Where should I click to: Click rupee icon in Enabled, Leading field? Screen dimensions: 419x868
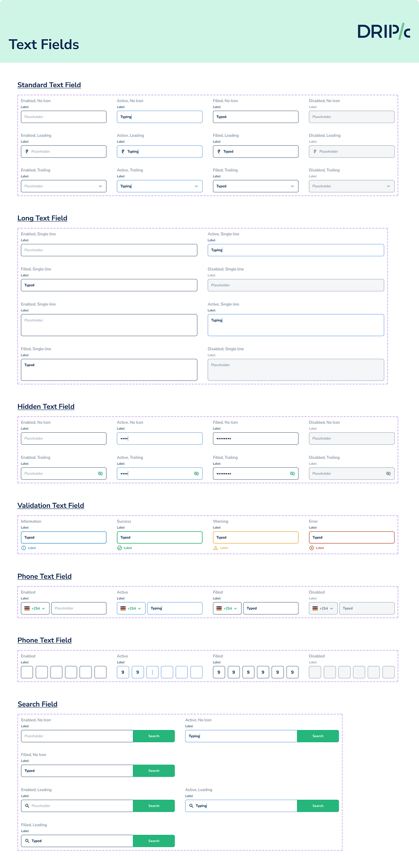(x=27, y=152)
